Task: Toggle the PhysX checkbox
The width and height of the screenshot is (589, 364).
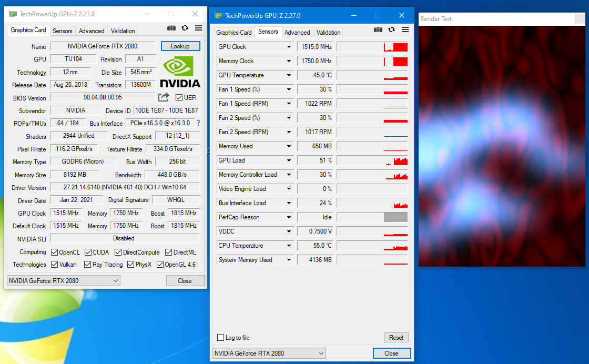Action: click(131, 265)
